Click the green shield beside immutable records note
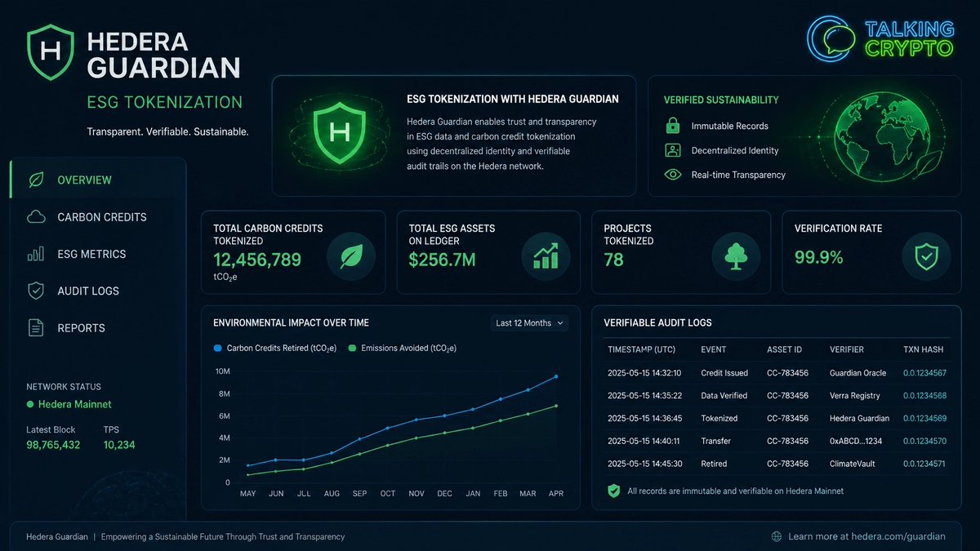 point(614,491)
